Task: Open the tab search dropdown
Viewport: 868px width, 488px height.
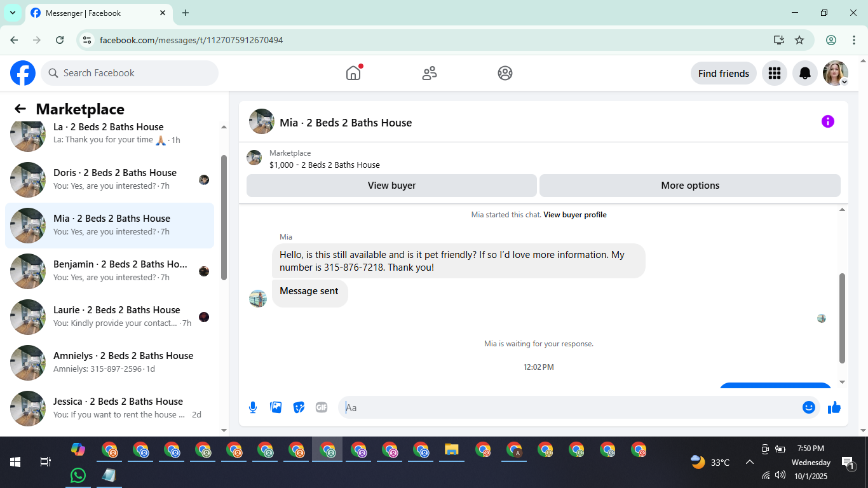Action: coord(12,13)
